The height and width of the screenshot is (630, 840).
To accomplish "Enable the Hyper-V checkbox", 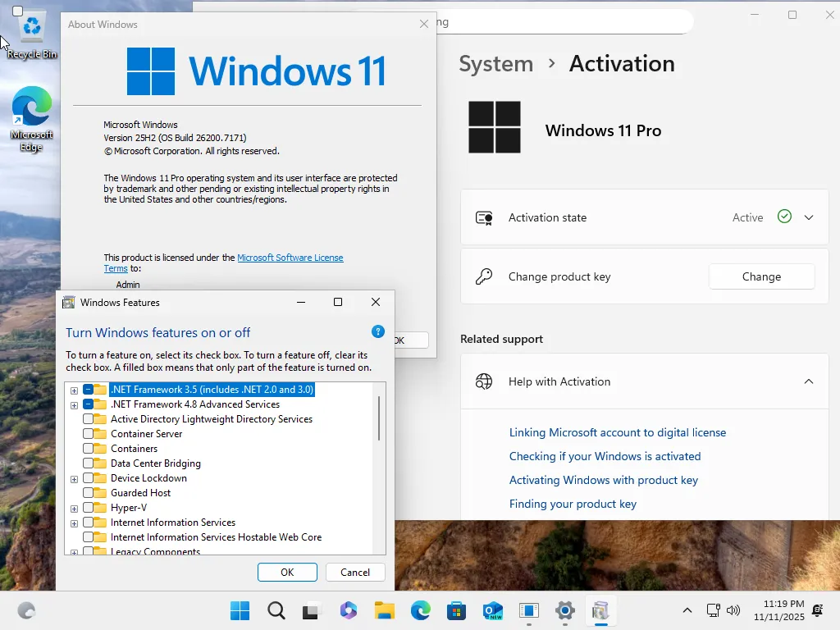I will click(88, 507).
